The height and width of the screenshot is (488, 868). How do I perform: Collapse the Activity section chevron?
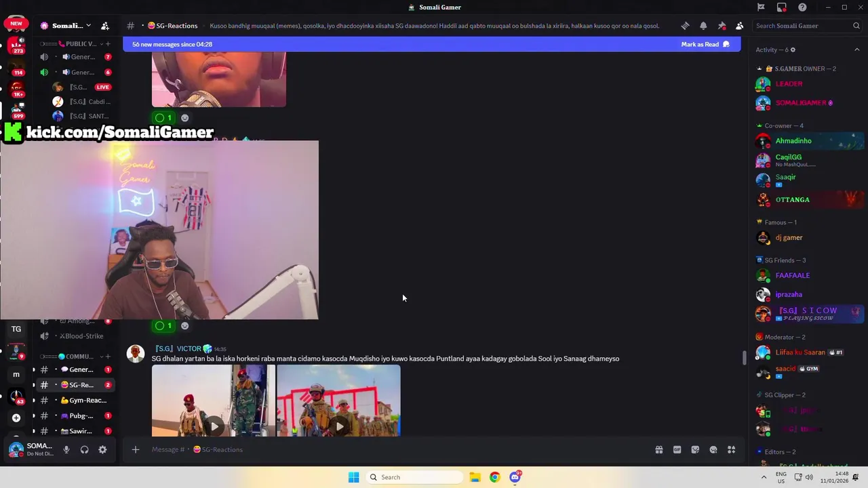click(x=856, y=49)
